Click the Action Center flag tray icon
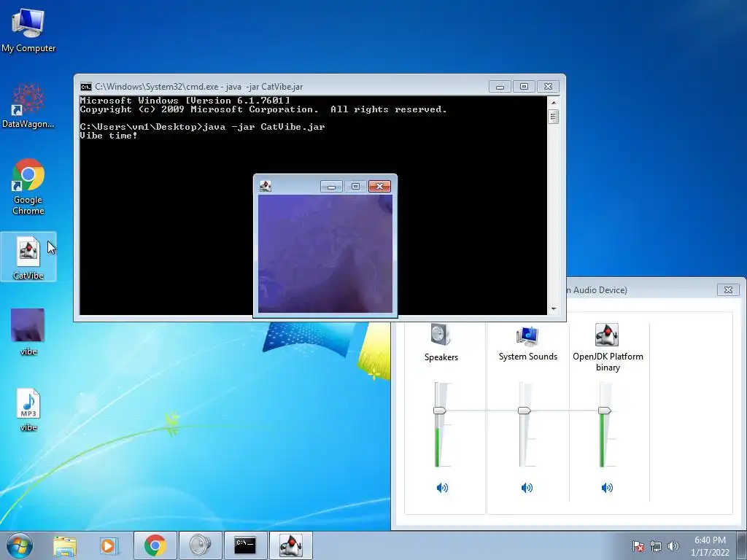Screen dimensions: 747x560 [638, 546]
